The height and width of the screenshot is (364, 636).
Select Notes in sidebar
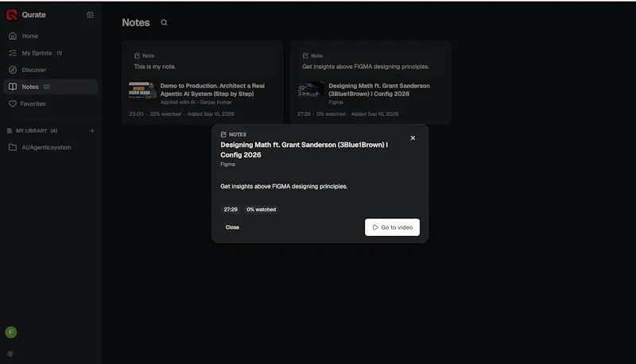pyautogui.click(x=50, y=87)
